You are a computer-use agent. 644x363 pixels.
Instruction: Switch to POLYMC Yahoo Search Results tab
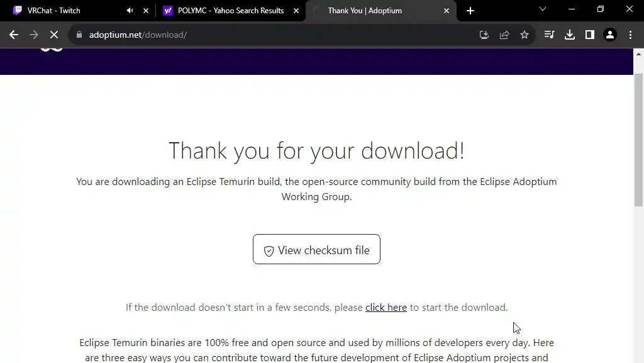point(231,11)
